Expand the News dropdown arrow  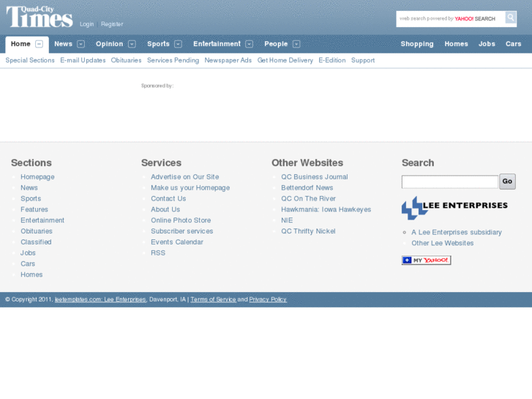(x=80, y=44)
